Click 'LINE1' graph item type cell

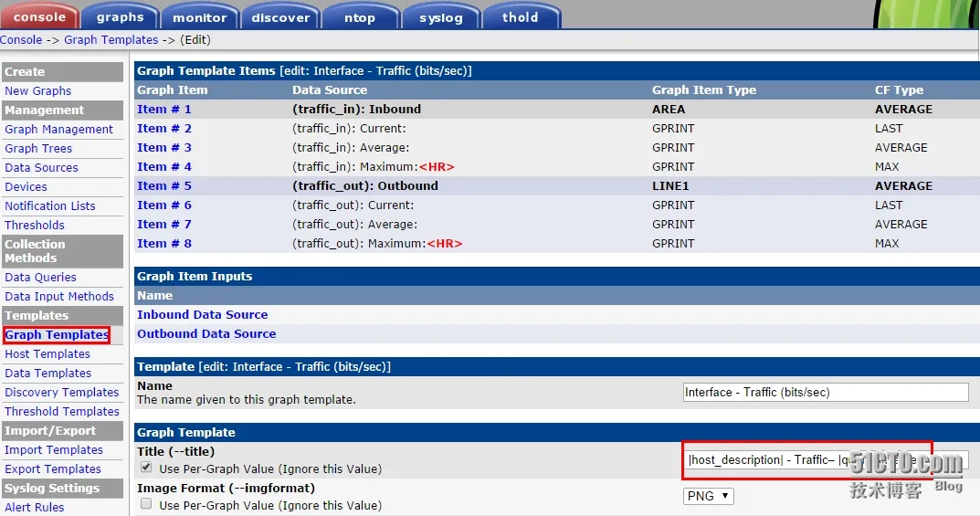670,186
